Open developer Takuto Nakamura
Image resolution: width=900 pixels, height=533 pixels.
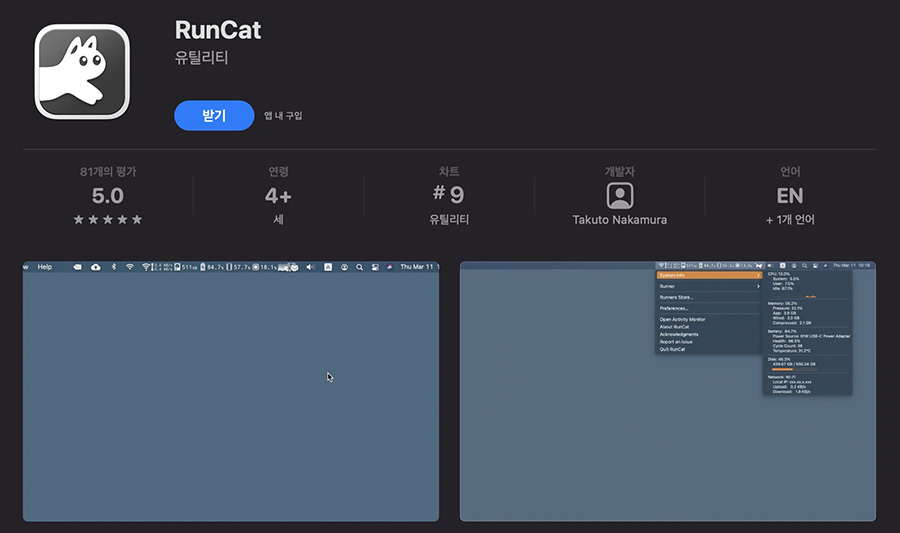point(620,220)
